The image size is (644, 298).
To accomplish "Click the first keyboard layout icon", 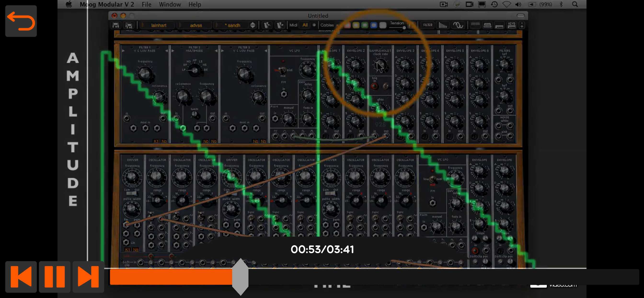I will point(475,25).
